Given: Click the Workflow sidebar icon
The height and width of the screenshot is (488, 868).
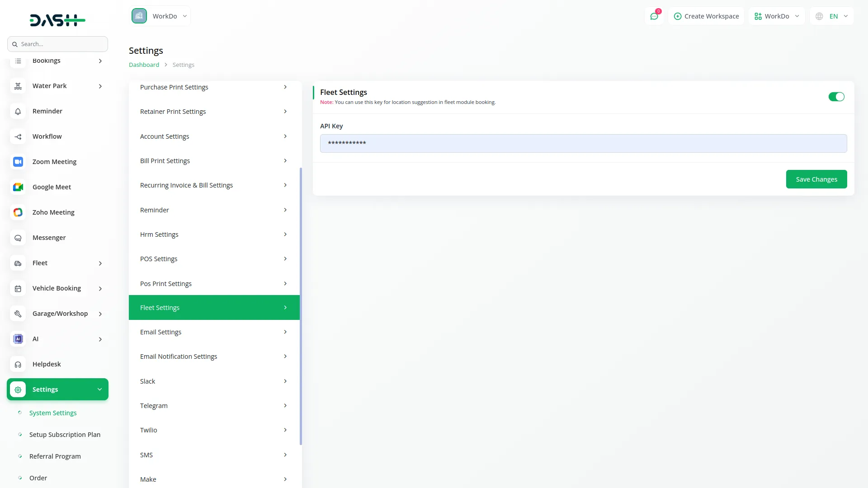Looking at the screenshot, I should pos(18,136).
